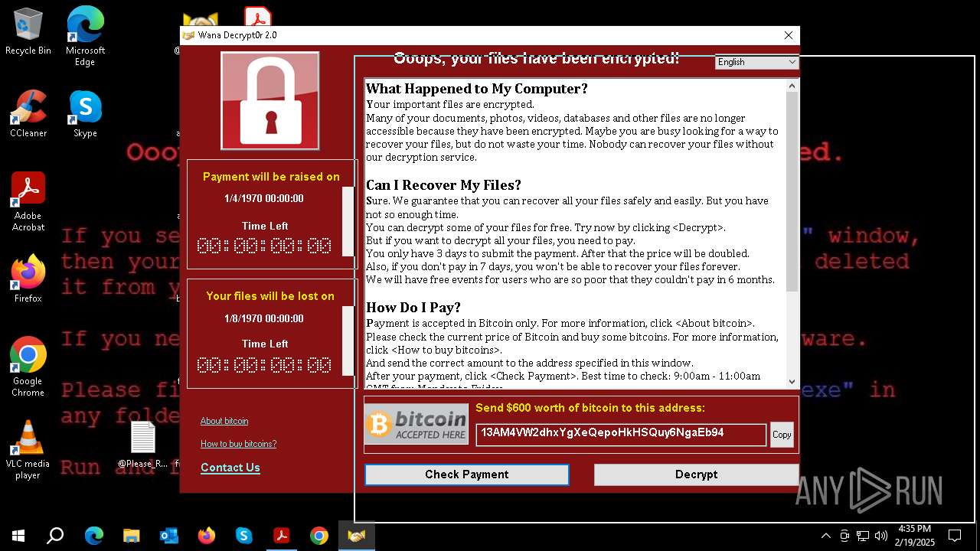The width and height of the screenshot is (980, 551).
Task: Click the red padlock image
Action: pos(270,101)
